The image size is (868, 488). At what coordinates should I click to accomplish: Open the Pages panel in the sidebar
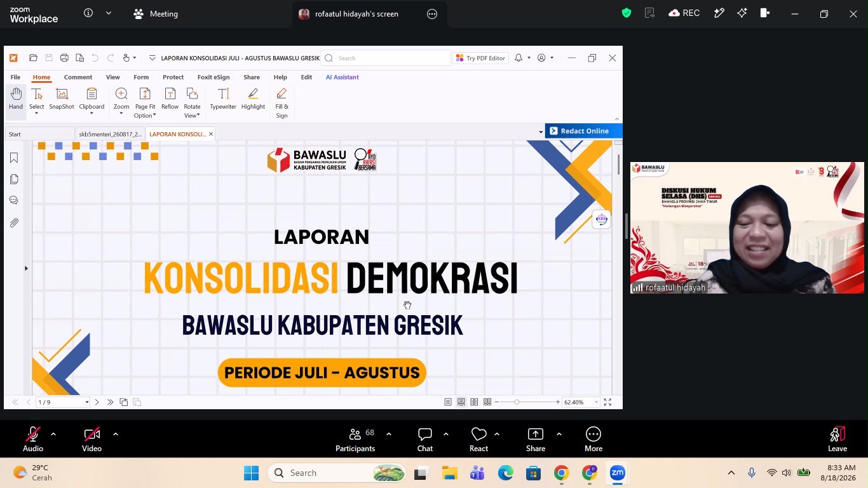(14, 179)
